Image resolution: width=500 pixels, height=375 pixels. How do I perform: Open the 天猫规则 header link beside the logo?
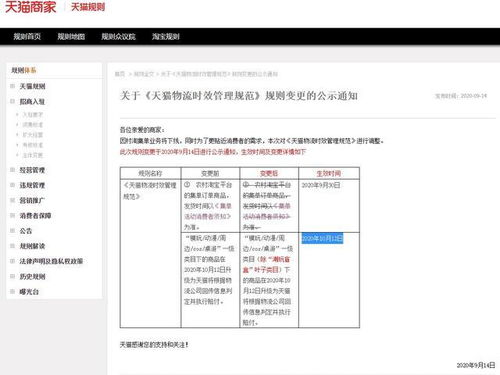(x=88, y=7)
